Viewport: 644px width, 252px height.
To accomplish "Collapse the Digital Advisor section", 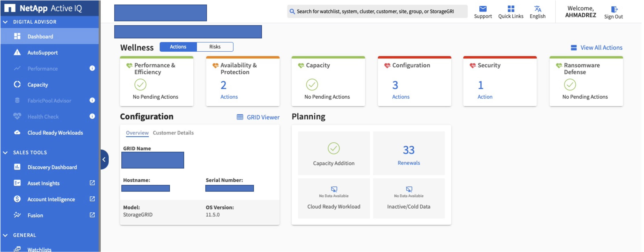I will (x=5, y=22).
